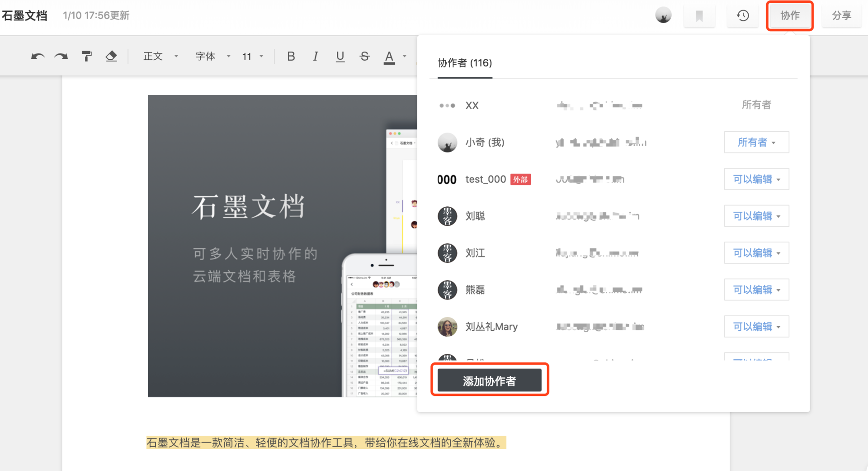
Task: Open 刘江's 可以编辑 permission dropdown
Action: pos(756,253)
